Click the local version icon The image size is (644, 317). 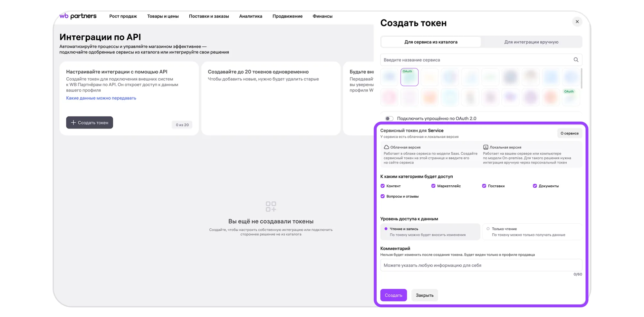pyautogui.click(x=485, y=147)
